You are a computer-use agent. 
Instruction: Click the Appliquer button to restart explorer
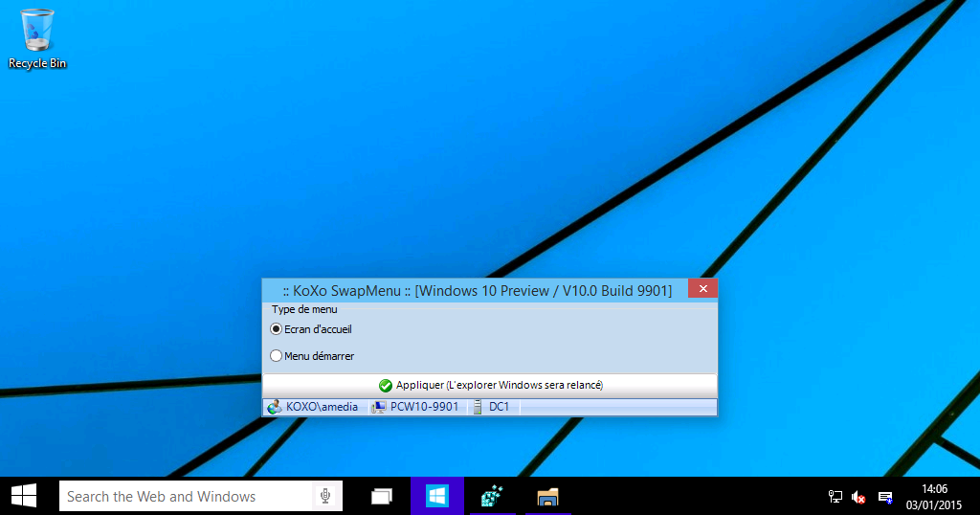coord(489,385)
